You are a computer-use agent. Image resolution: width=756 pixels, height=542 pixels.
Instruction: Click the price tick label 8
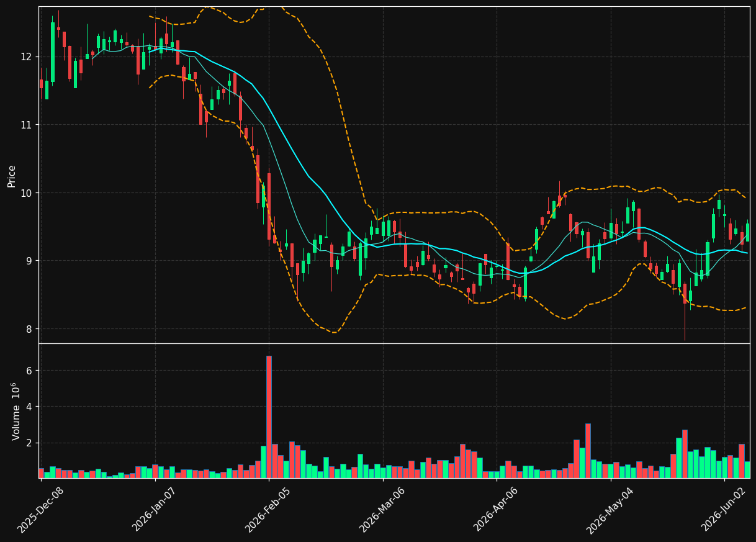click(29, 329)
